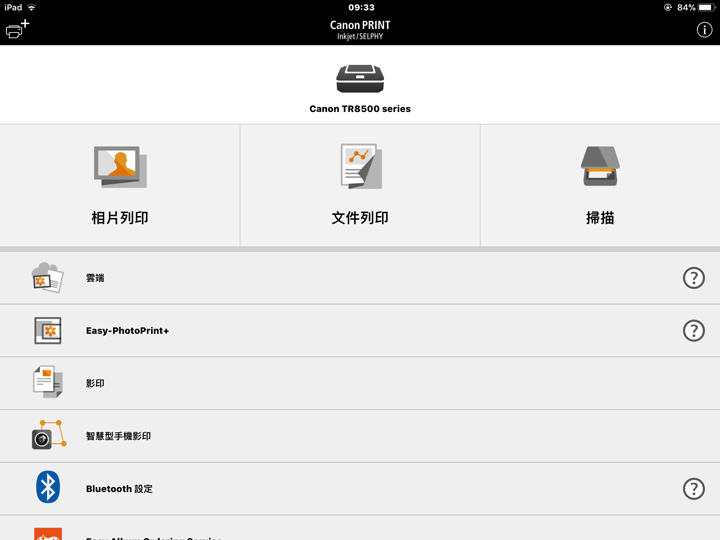Tap the add printer icon
The image size is (720, 540).
click(x=17, y=29)
